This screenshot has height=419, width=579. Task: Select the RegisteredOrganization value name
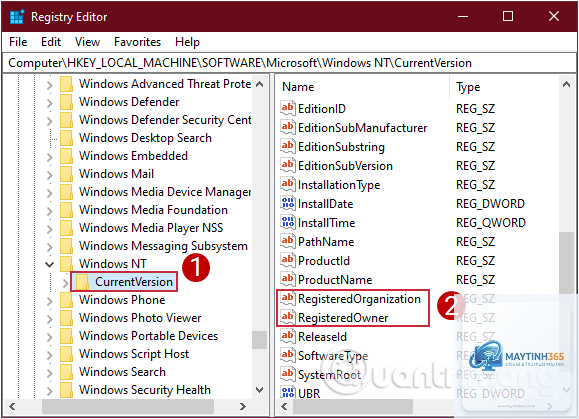click(359, 299)
